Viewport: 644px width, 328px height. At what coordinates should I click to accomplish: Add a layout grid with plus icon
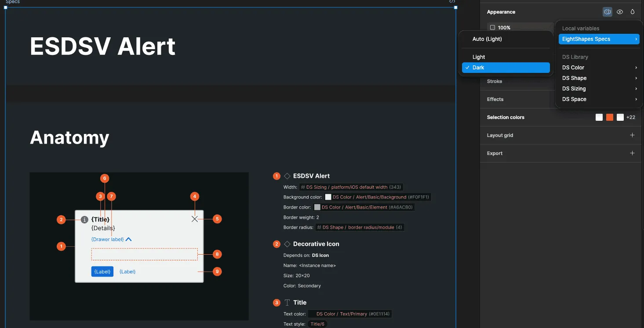point(632,135)
